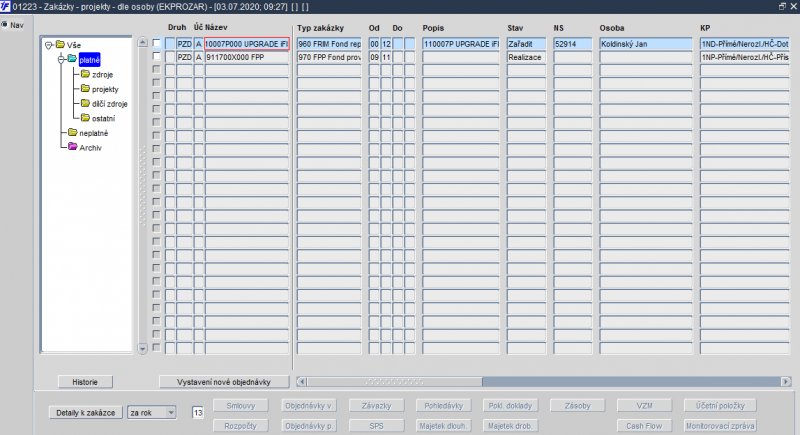Select the zdroje folder icon
Screen dimensions: 800x435
[x=85, y=74]
